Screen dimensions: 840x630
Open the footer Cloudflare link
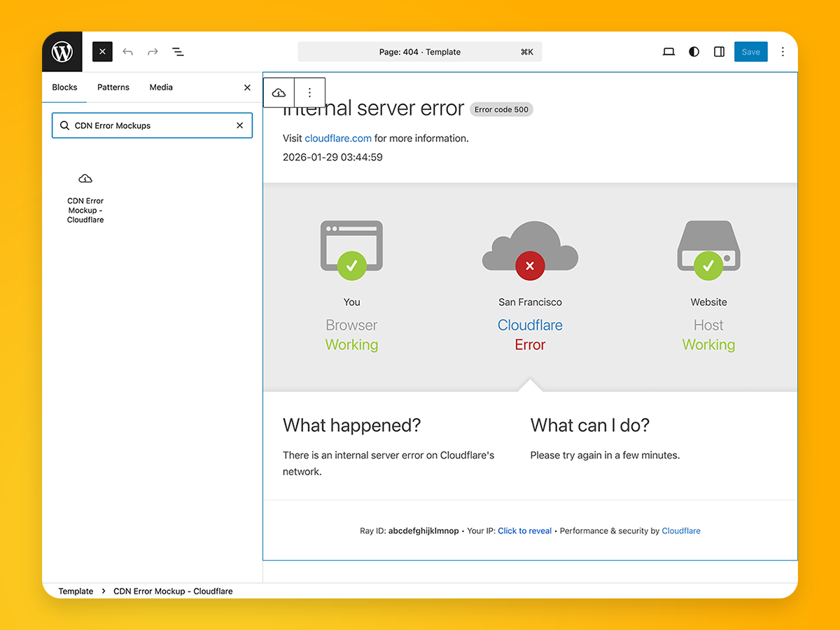pos(681,531)
